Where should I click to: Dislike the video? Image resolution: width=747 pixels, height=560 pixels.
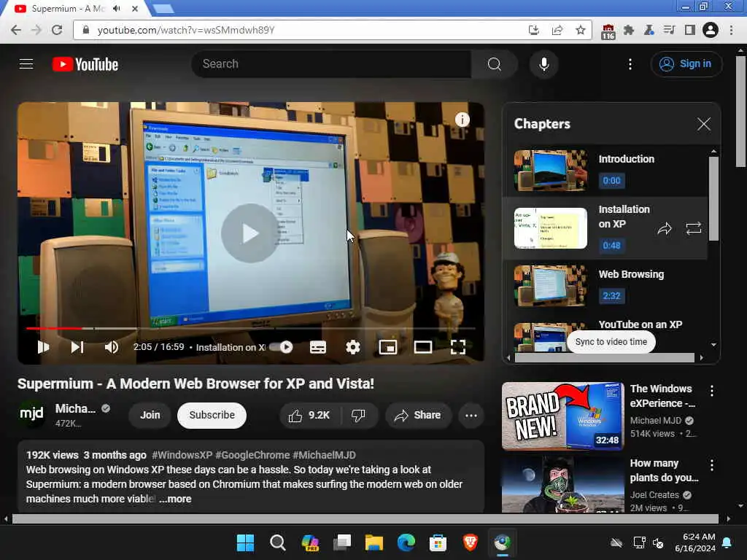[x=359, y=415]
